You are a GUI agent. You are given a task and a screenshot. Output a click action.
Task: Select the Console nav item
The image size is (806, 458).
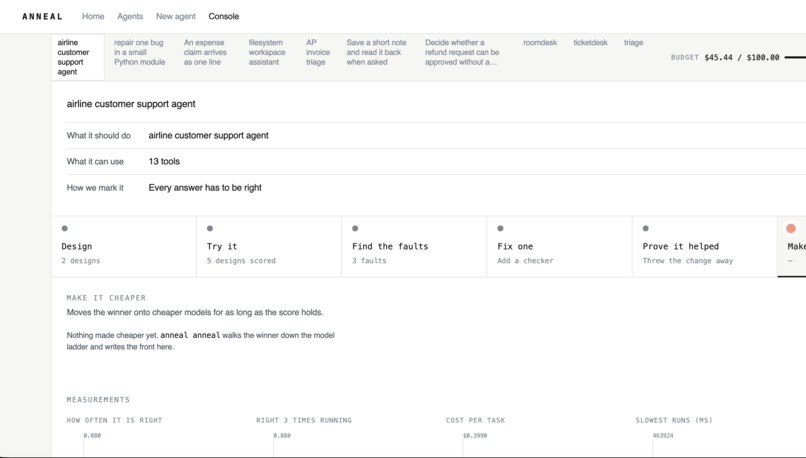224,16
